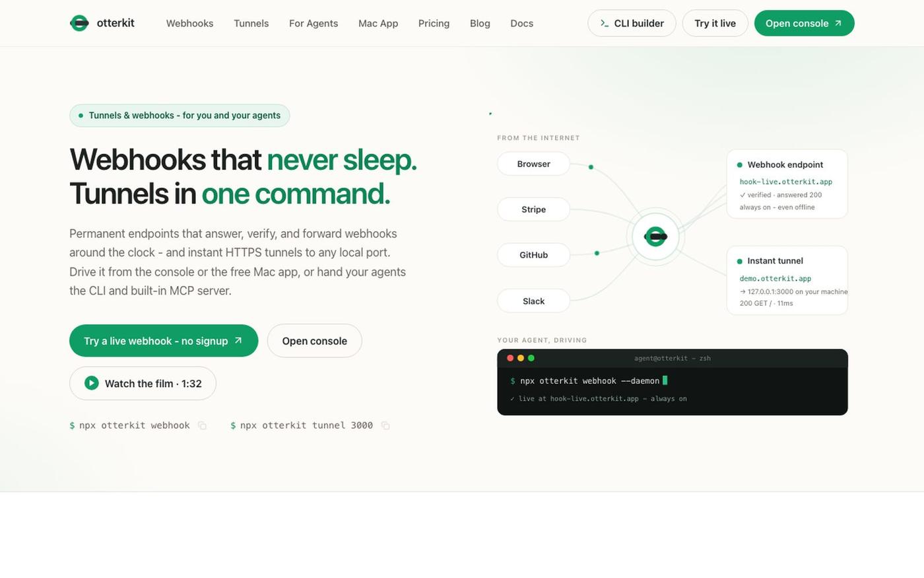Click arrow icon in header Open console button
Image resolution: width=924 pixels, height=578 pixels.
838,23
